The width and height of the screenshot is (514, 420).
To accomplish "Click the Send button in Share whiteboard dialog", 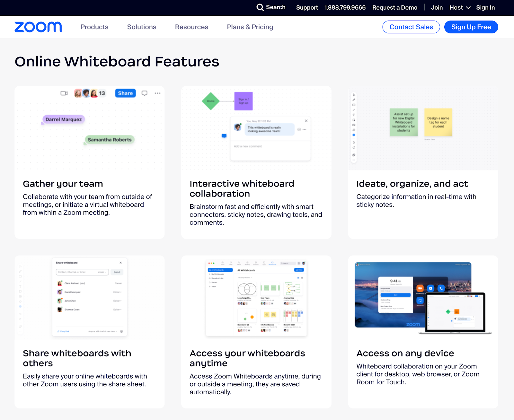I will [117, 272].
